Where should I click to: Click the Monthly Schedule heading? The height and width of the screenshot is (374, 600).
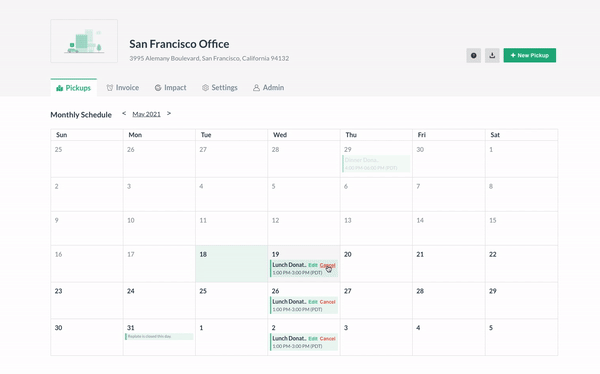[x=81, y=114]
